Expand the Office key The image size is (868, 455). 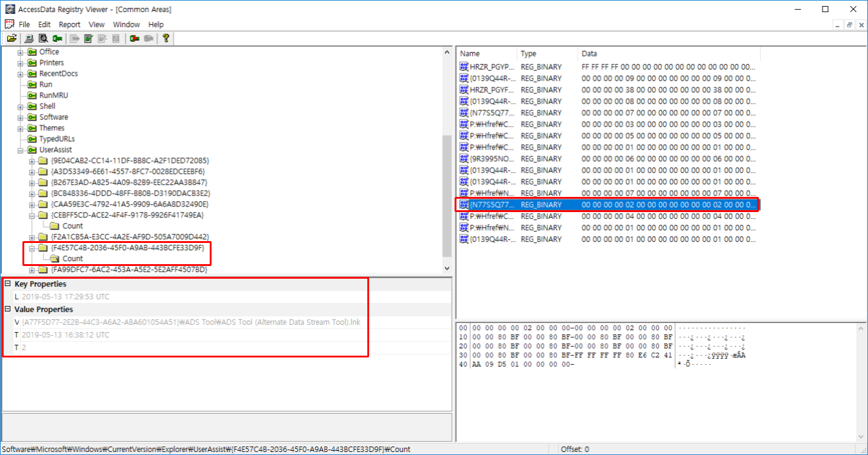click(21, 52)
